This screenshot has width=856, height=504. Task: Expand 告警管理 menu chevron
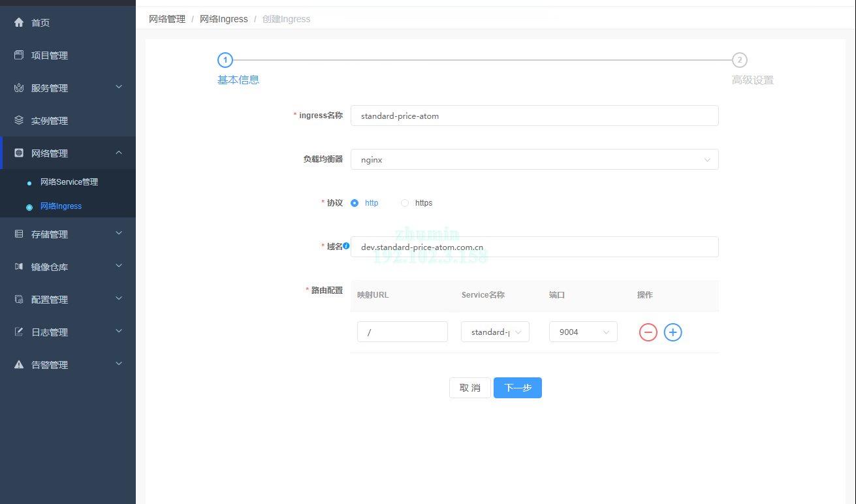click(x=119, y=364)
